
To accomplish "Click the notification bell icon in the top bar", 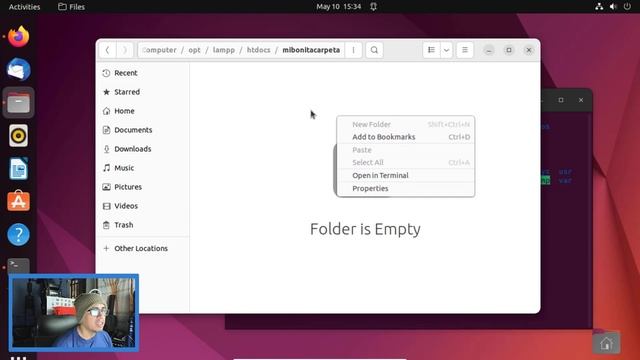I will 373,7.
